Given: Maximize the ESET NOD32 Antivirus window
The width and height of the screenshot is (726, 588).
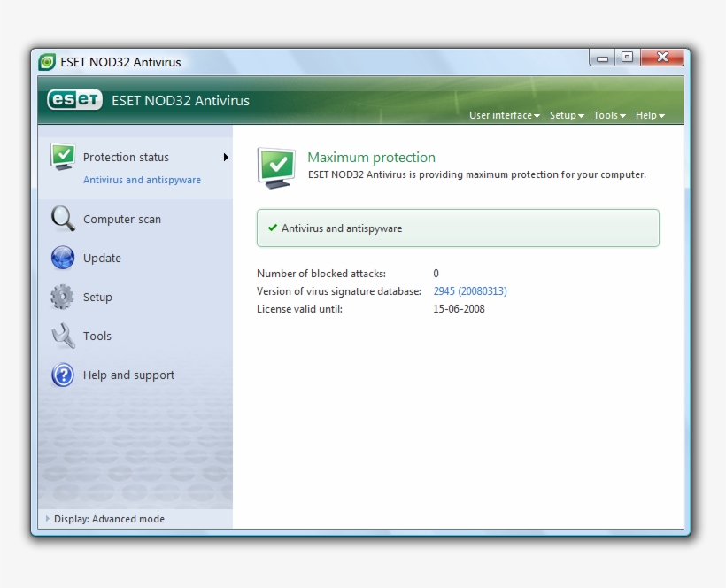Looking at the screenshot, I should pyautogui.click(x=628, y=58).
